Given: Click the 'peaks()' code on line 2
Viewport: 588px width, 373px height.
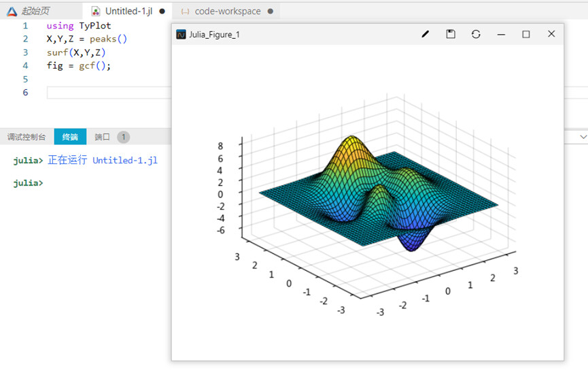Looking at the screenshot, I should coord(108,39).
